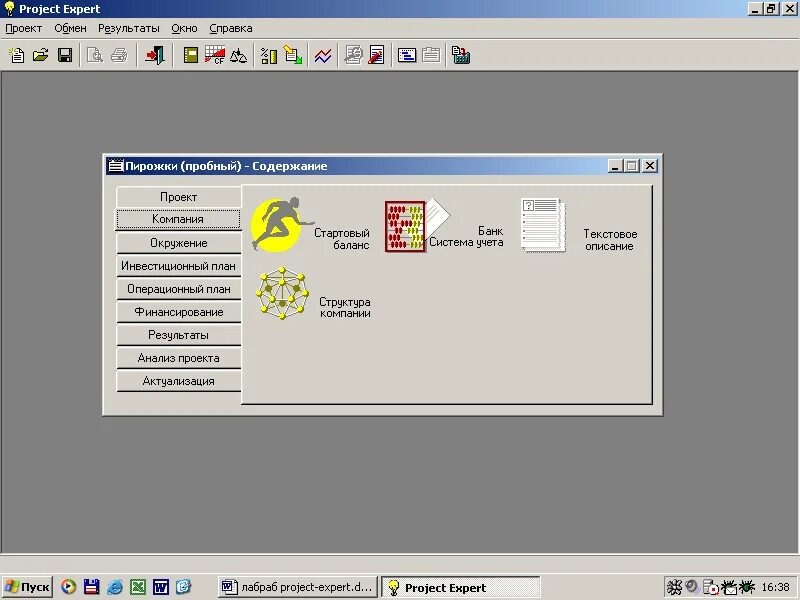Save the project with the floppy disk icon

[x=65, y=55]
